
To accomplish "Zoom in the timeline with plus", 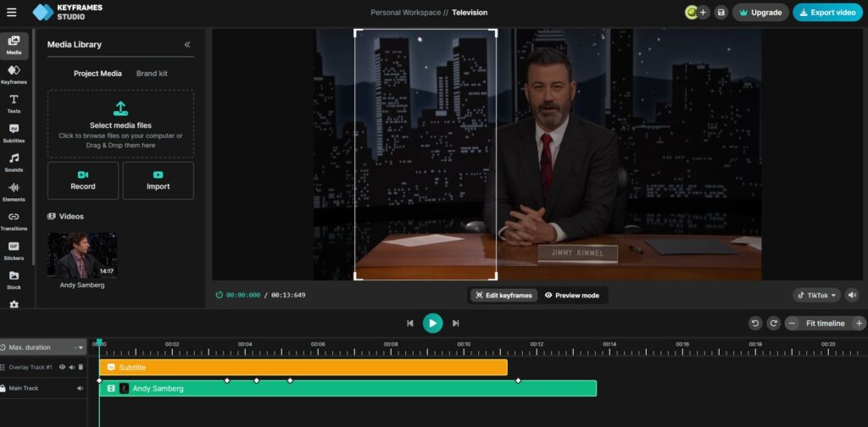I will (860, 323).
